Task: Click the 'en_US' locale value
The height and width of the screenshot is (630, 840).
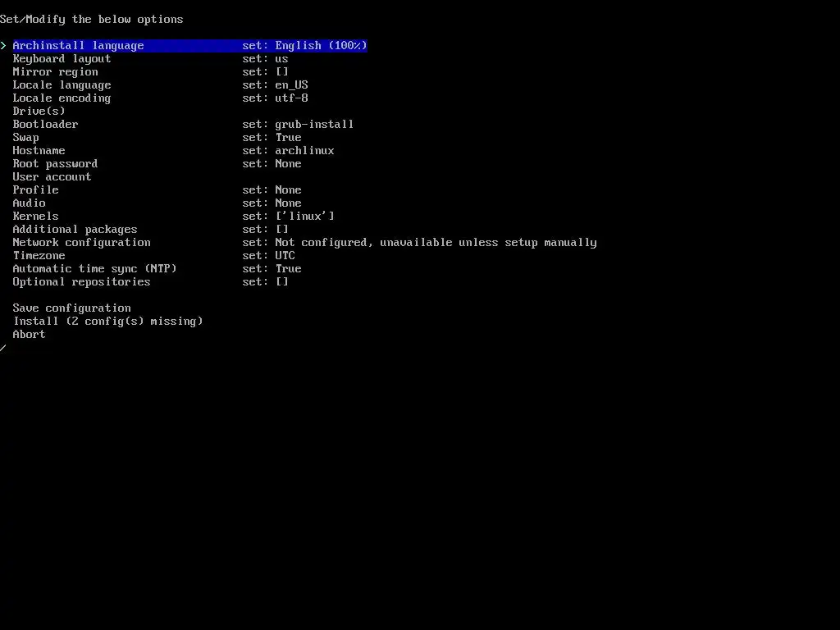Action: pyautogui.click(x=291, y=85)
